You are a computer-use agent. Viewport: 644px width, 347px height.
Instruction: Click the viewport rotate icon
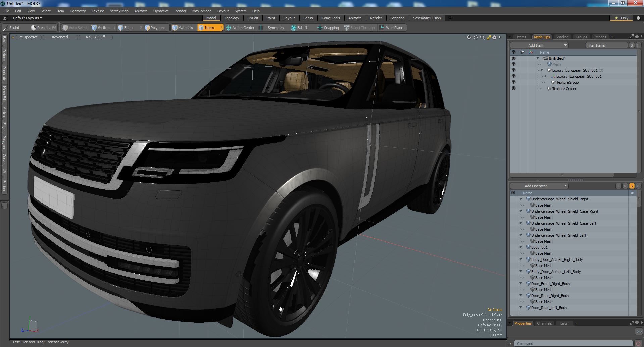tap(476, 37)
